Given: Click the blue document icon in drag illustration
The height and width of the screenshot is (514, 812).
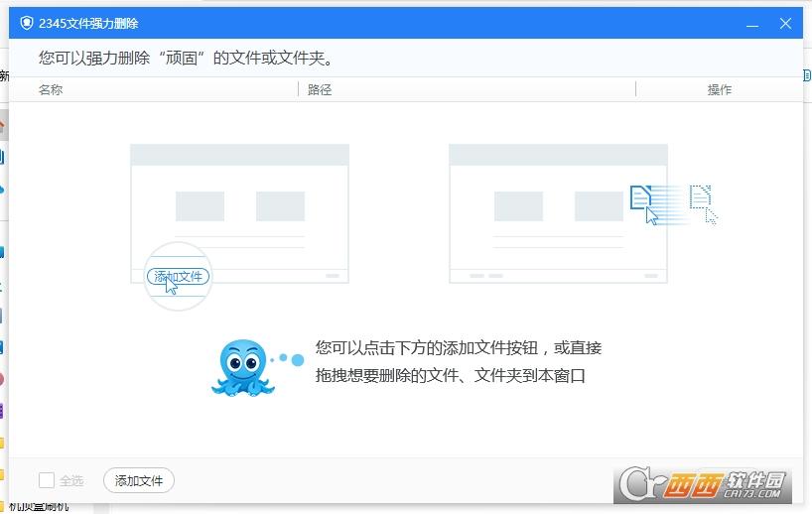Looking at the screenshot, I should point(640,197).
